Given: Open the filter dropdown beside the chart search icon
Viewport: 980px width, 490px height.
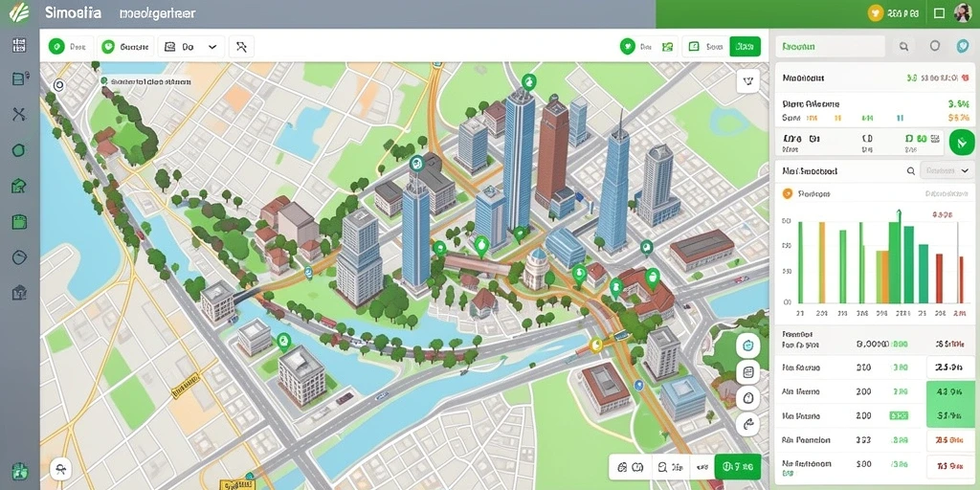Looking at the screenshot, I should pyautogui.click(x=947, y=170).
